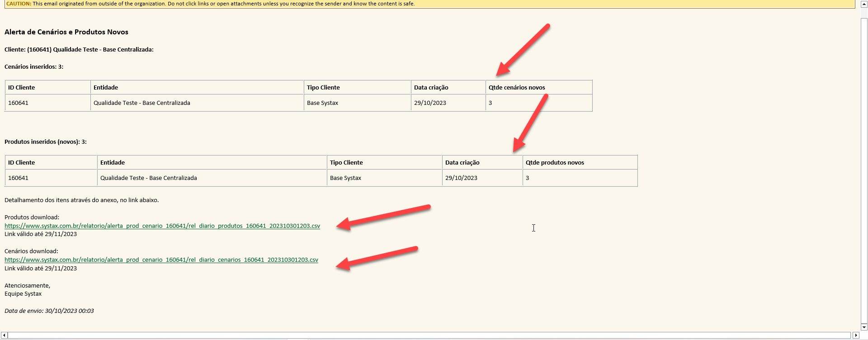Image resolution: width=868 pixels, height=340 pixels.
Task: Click 'Qualidade Teste - Base Centralizada' in the cenários table
Action: click(142, 103)
